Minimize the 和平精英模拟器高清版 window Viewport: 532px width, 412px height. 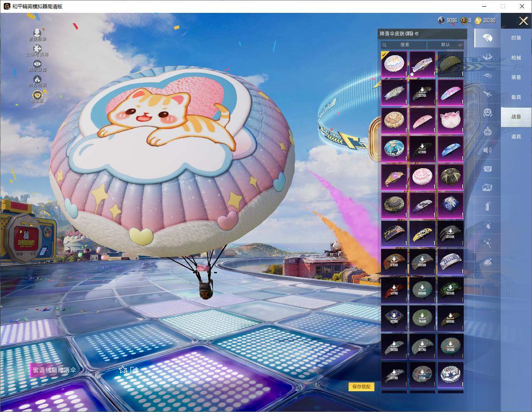point(484,6)
